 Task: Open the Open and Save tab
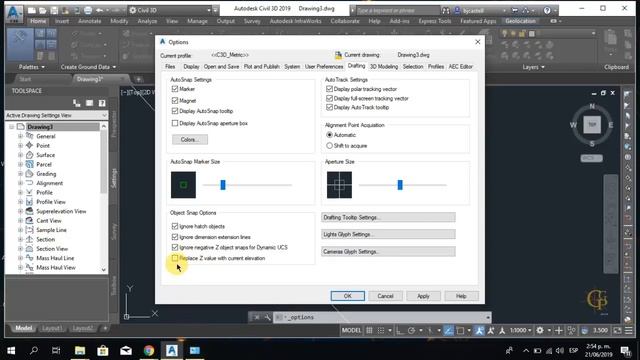(221, 67)
